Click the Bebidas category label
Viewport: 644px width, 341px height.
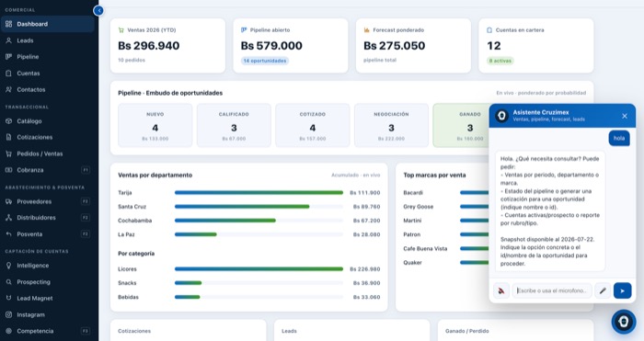(128, 297)
